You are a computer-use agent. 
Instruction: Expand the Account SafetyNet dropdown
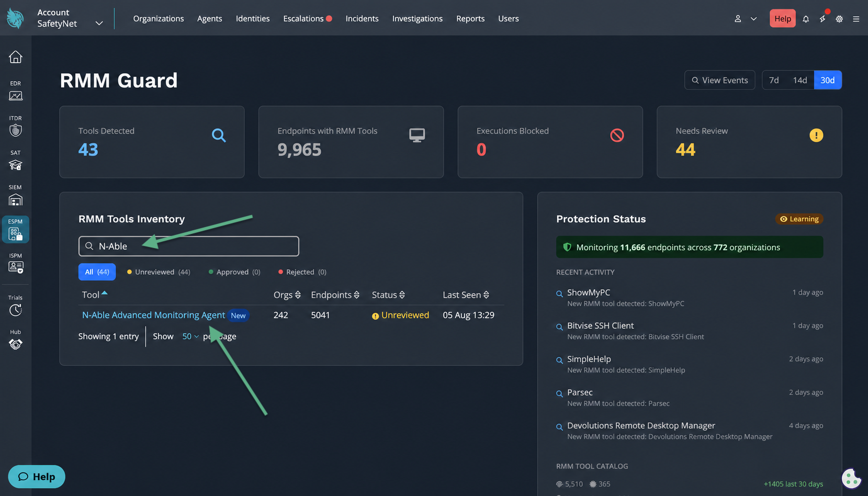coord(99,24)
